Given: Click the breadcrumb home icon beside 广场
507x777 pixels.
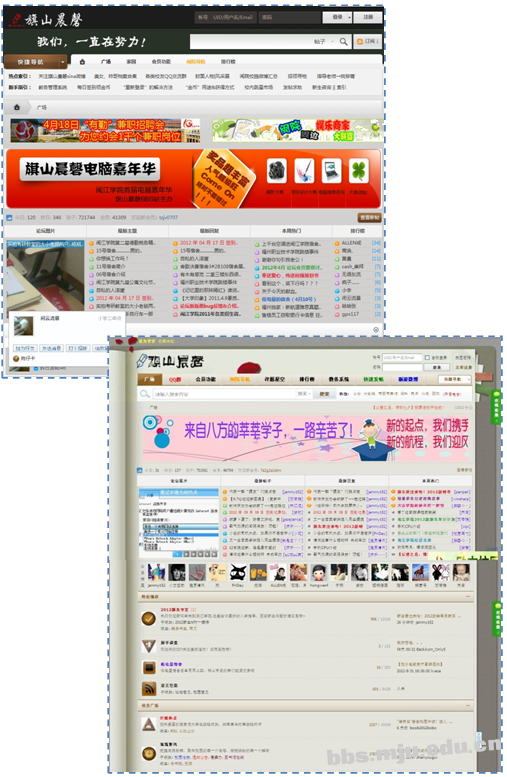Looking at the screenshot, I should click(17, 107).
